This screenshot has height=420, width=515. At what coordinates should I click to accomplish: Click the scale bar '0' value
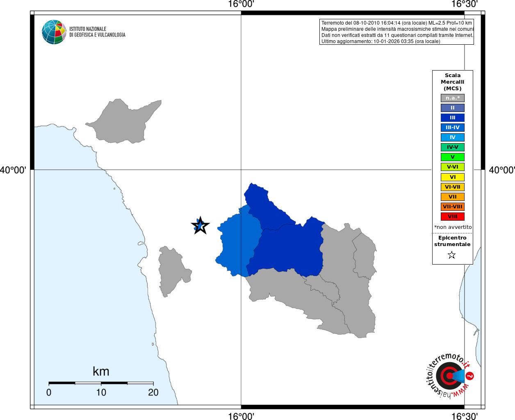click(x=49, y=393)
